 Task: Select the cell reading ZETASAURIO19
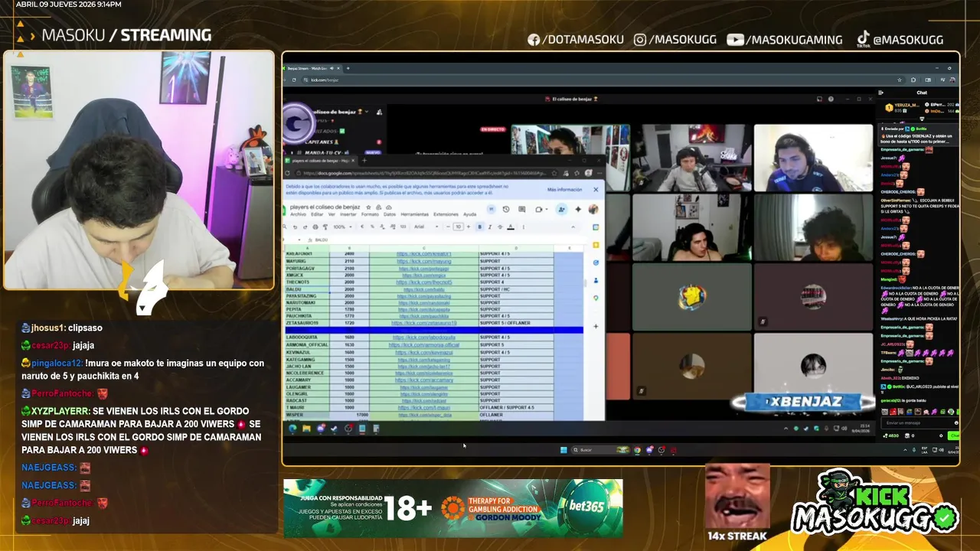point(308,323)
